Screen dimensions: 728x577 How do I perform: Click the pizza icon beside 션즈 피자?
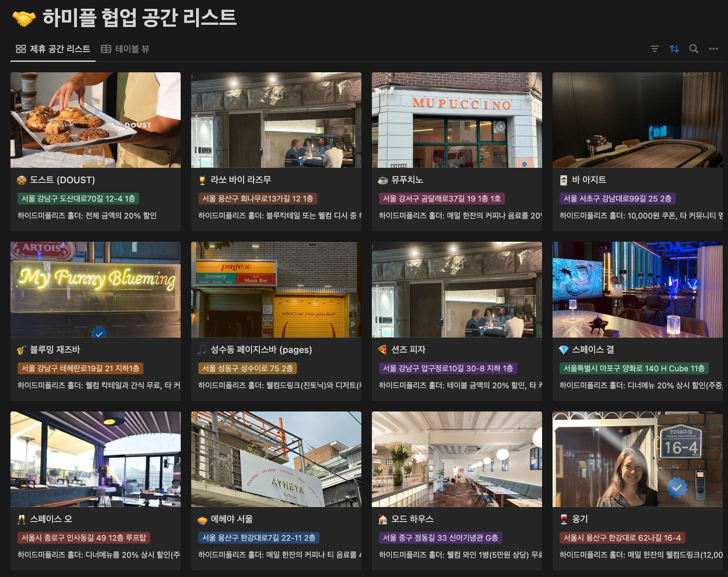click(x=383, y=350)
